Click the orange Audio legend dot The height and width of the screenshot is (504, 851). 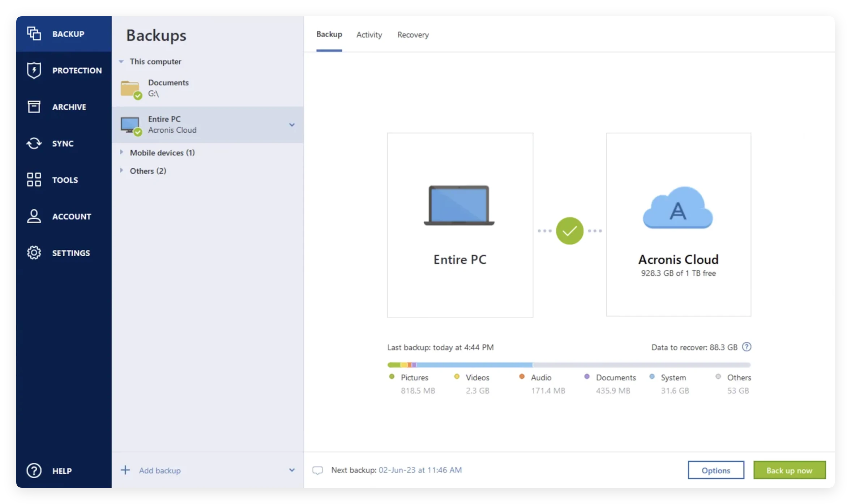pos(522,376)
